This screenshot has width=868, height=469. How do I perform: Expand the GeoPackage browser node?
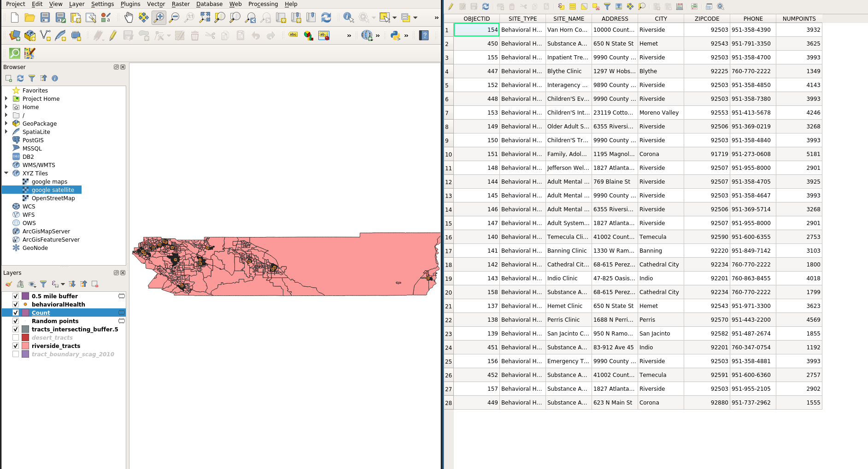coord(6,123)
